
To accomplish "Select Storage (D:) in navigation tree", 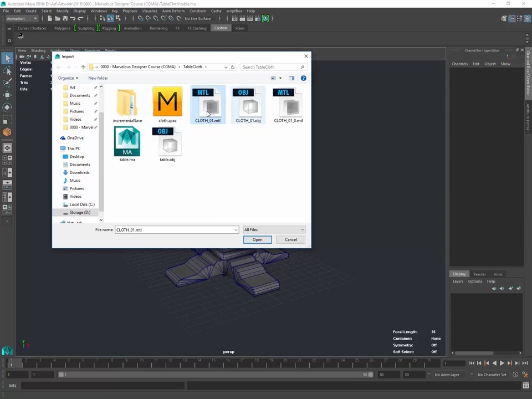I will tap(80, 212).
